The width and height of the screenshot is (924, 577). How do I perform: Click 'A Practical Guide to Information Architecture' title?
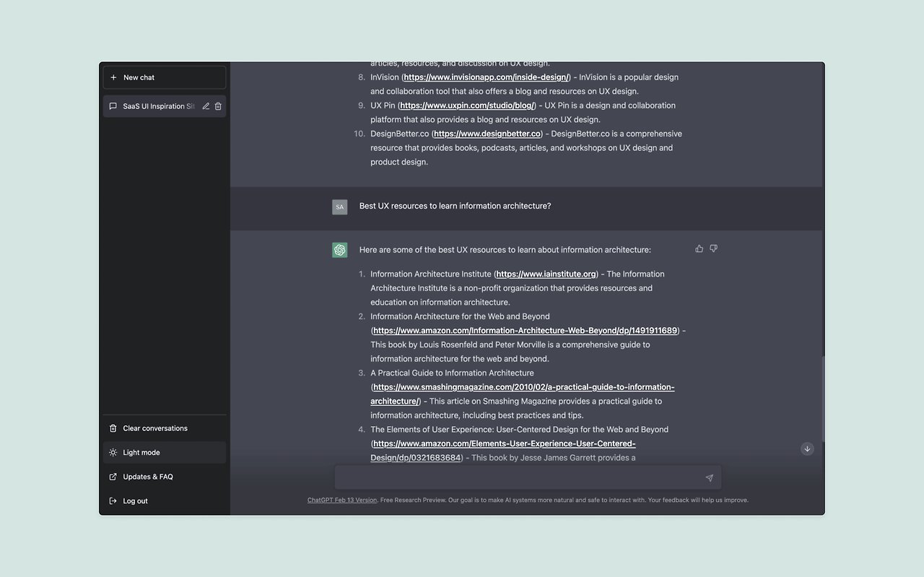pyautogui.click(x=452, y=373)
